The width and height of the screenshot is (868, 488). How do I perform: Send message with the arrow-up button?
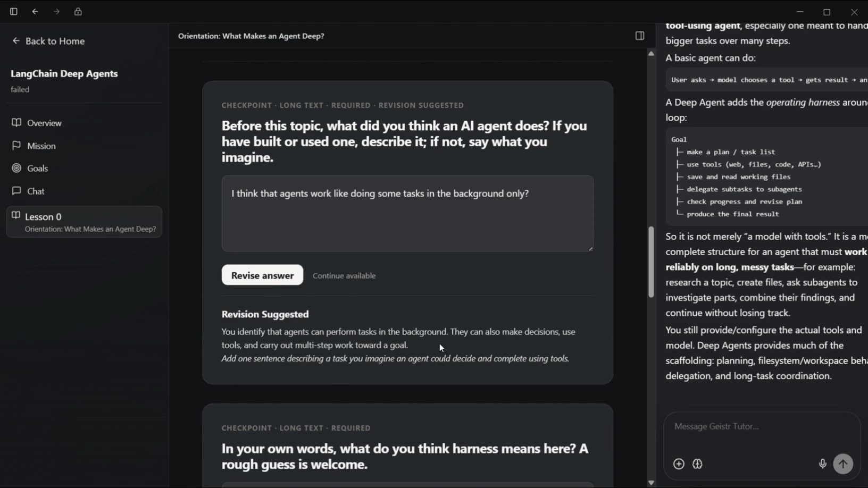pyautogui.click(x=843, y=464)
